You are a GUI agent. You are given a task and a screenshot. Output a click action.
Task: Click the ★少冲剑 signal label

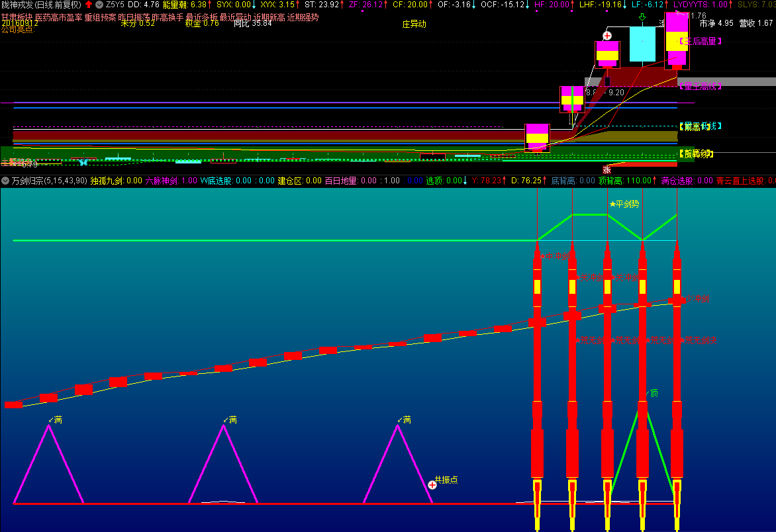coord(695,298)
